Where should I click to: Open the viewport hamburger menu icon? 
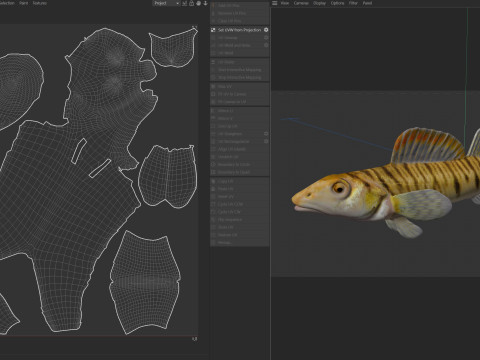click(275, 3)
